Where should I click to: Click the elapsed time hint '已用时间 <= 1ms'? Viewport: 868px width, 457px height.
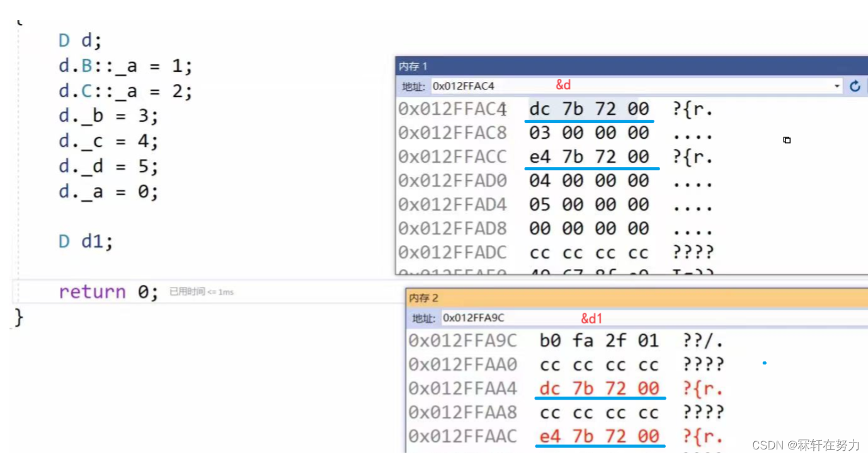click(202, 292)
